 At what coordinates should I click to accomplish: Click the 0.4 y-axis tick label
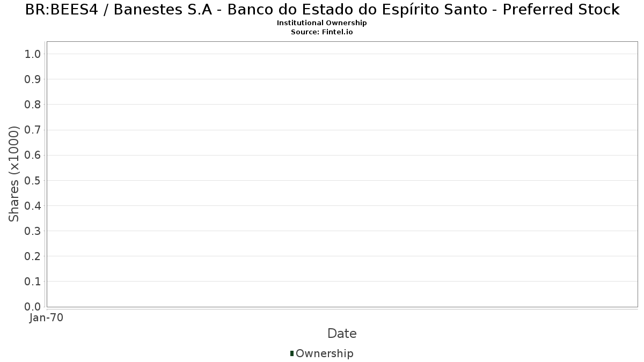point(33,205)
